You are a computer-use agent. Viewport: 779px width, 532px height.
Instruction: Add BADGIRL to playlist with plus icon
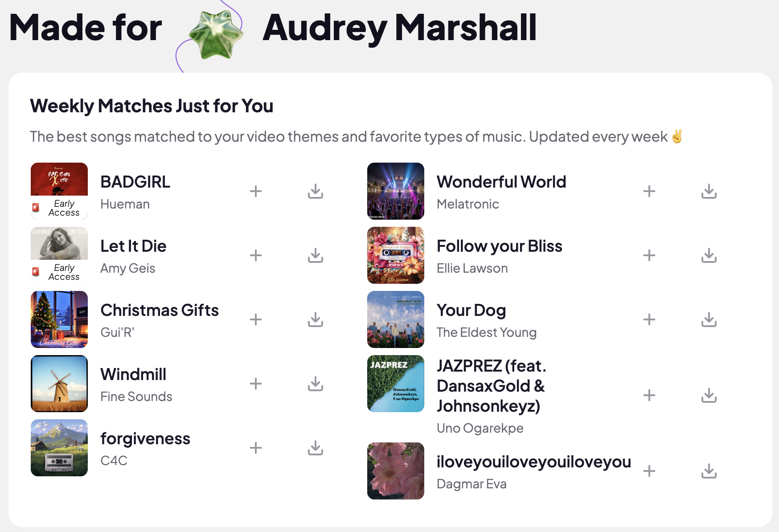256,192
